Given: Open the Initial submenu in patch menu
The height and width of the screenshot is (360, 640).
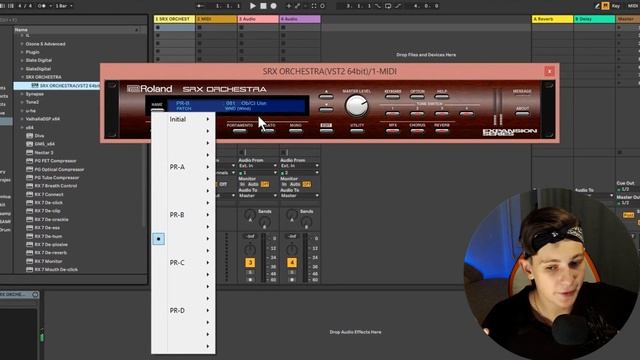Looking at the screenshot, I should [183, 119].
